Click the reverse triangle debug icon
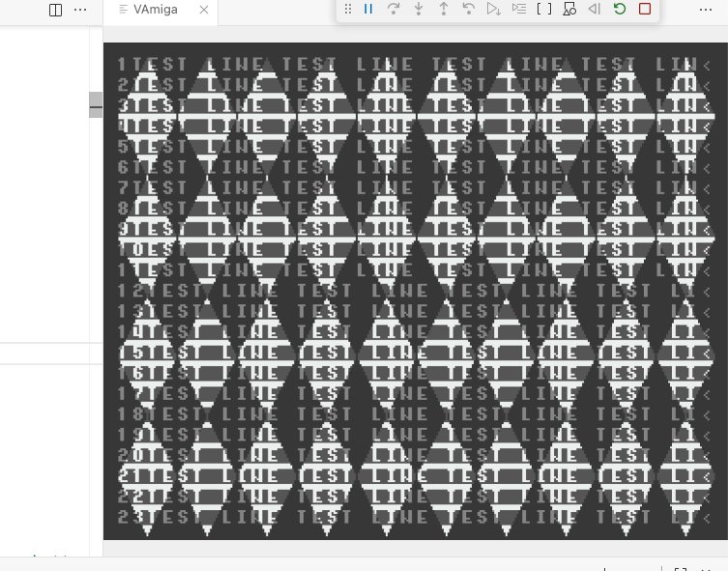This screenshot has width=728, height=571. pos(595,9)
